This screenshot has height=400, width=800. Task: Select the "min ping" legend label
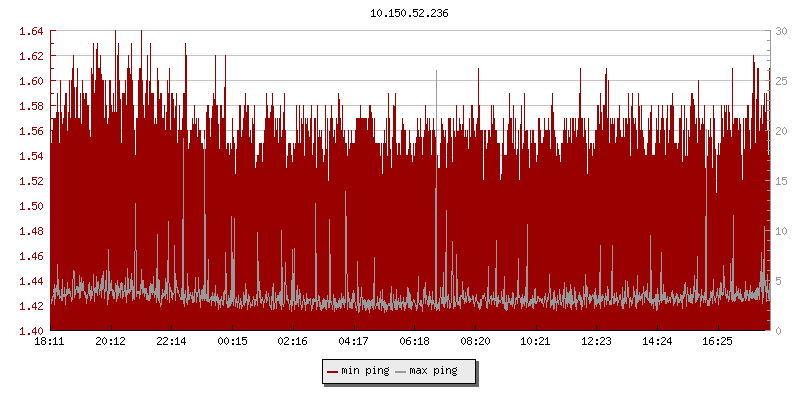click(364, 371)
